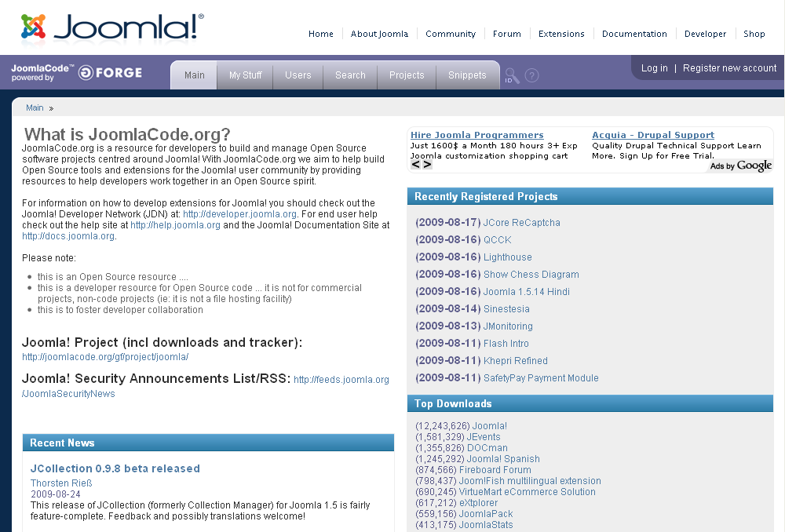Click the Recently Registered Projects header
The height and width of the screenshot is (532, 785).
[590, 196]
